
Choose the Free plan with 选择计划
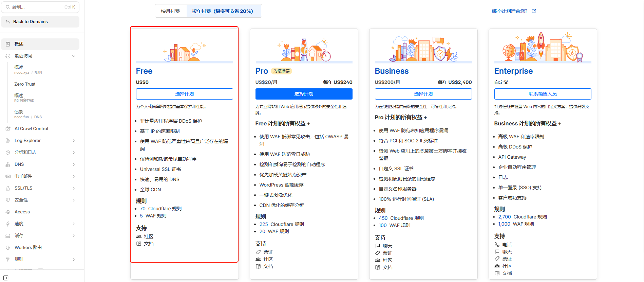[x=185, y=94]
